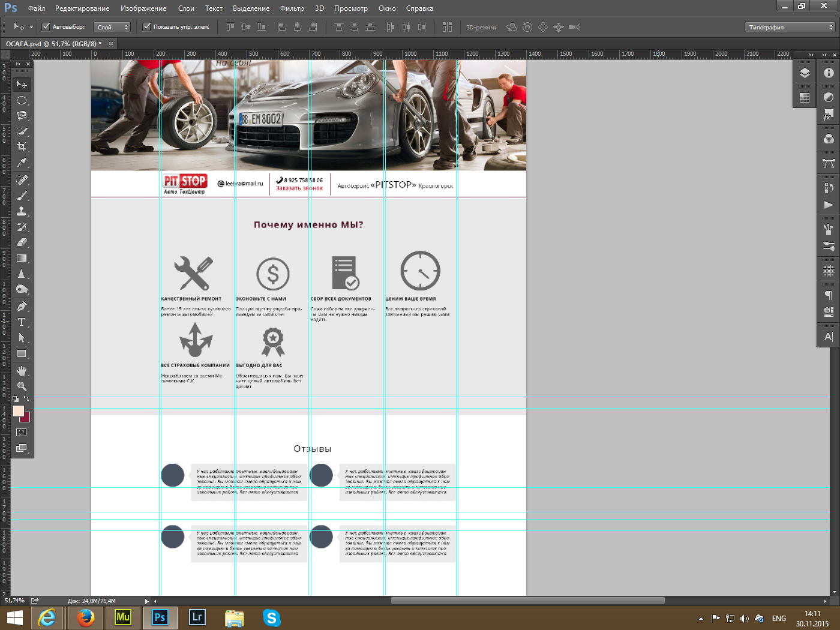Select the Horizontal Type tool
Screen dimensions: 840x630
22,322
